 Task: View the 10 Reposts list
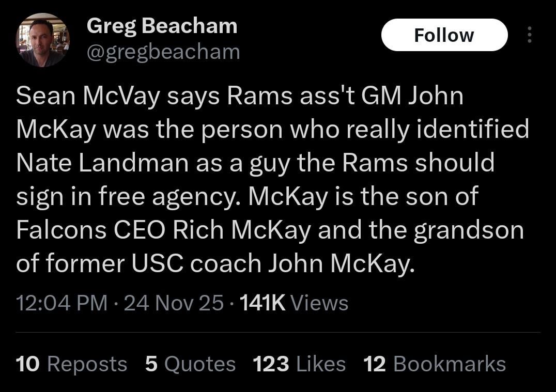71,364
